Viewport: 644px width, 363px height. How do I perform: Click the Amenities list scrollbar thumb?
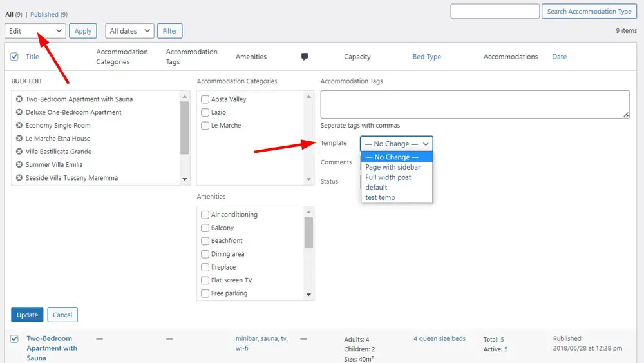tap(308, 232)
